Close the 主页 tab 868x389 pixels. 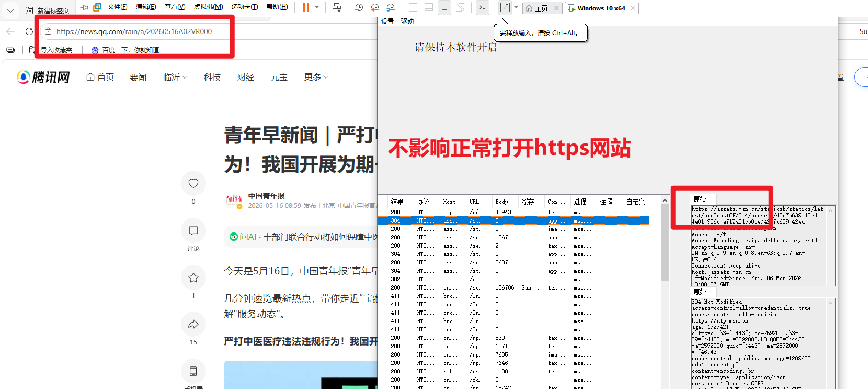pyautogui.click(x=556, y=8)
